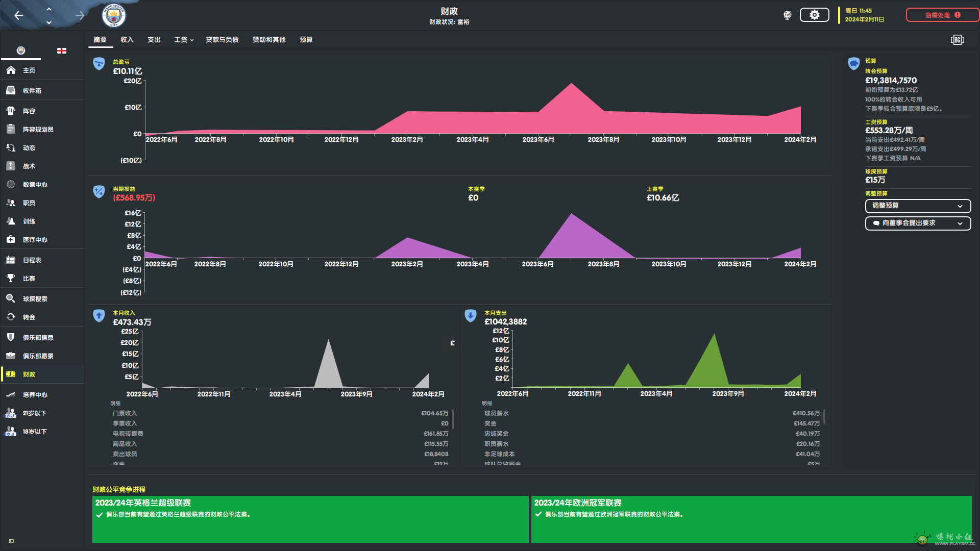Open the 阵容 squad shirt icon
Viewport: 980px width, 551px height.
coord(11,111)
